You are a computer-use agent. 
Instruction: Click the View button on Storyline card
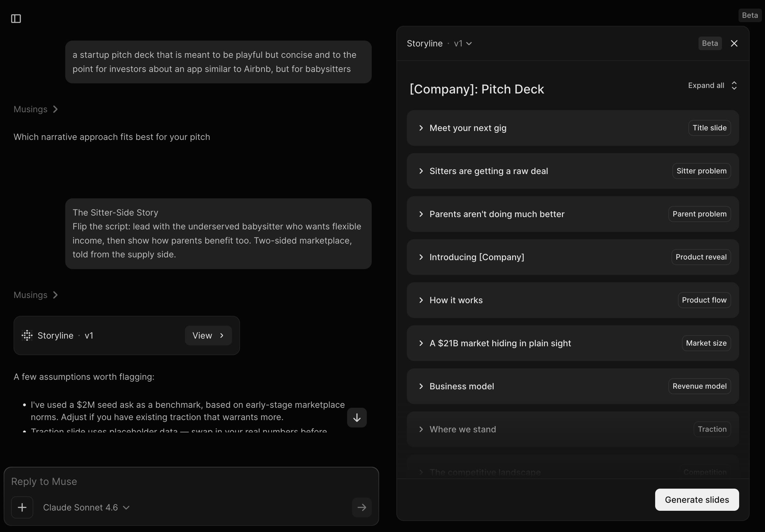pyautogui.click(x=208, y=335)
